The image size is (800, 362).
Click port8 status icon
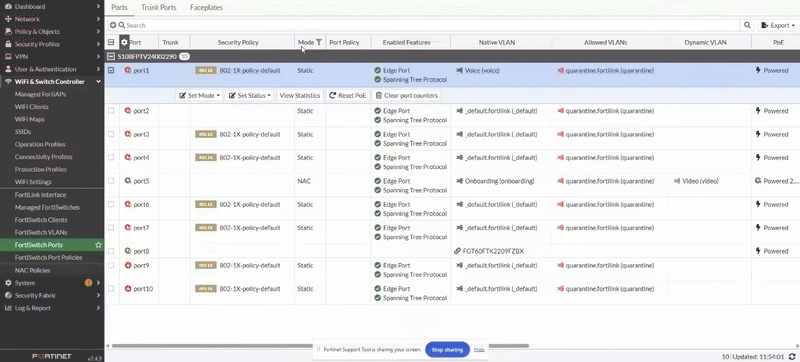pyautogui.click(x=128, y=251)
